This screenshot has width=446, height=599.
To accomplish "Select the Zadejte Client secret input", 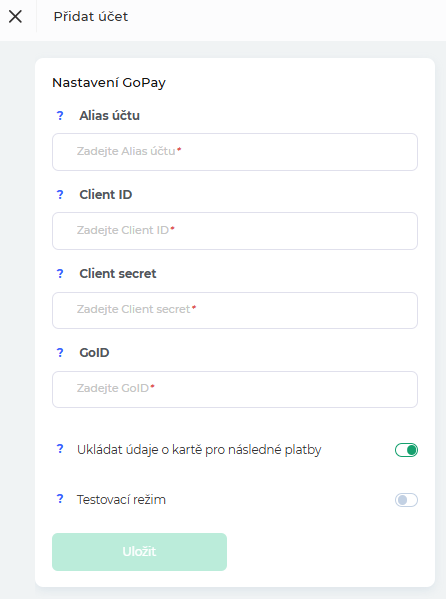I will [235, 310].
